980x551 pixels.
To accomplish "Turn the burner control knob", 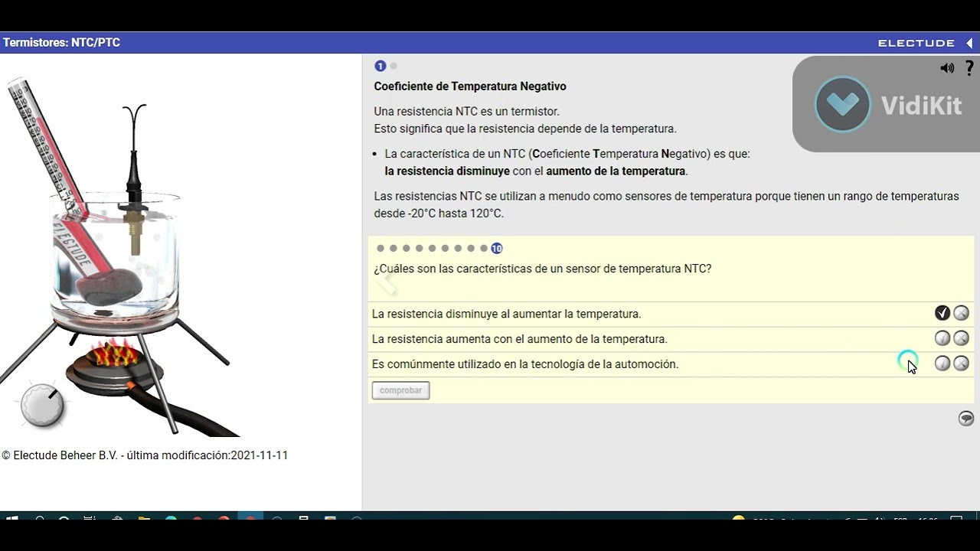I will tap(42, 405).
